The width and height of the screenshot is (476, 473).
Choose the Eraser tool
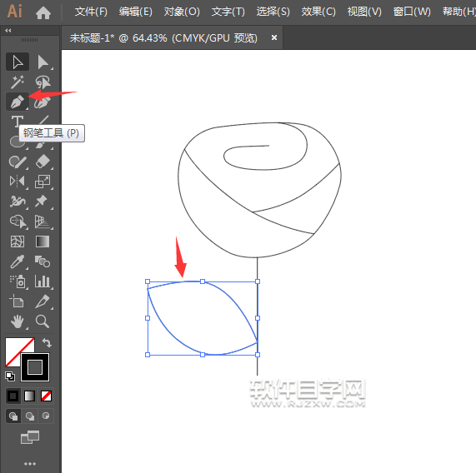pos(43,162)
